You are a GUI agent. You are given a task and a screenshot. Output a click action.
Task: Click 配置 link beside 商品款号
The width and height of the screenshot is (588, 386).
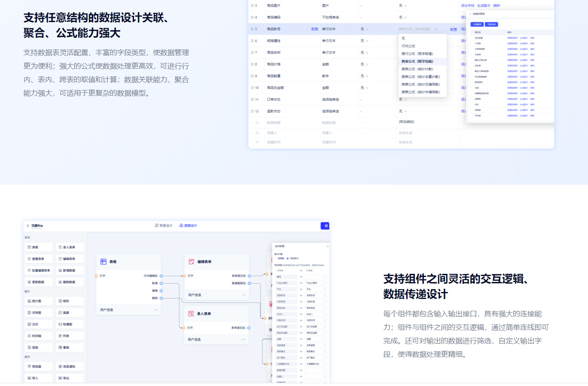click(x=314, y=29)
